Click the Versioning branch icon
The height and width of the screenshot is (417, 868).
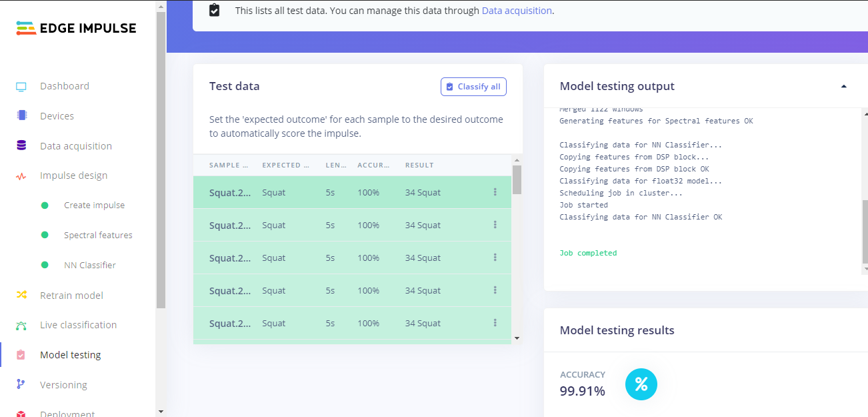tap(21, 384)
